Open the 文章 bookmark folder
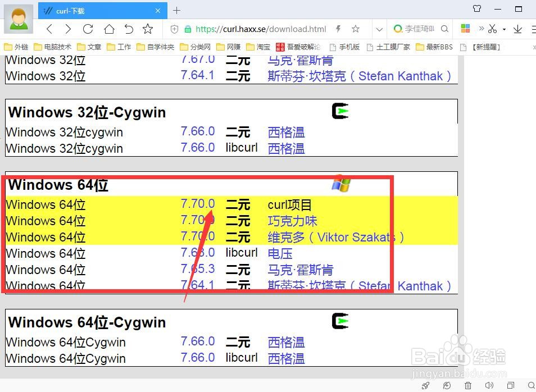 pos(89,47)
